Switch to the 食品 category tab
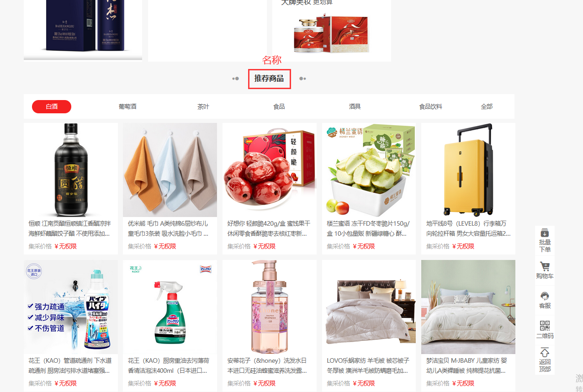 pyautogui.click(x=279, y=106)
